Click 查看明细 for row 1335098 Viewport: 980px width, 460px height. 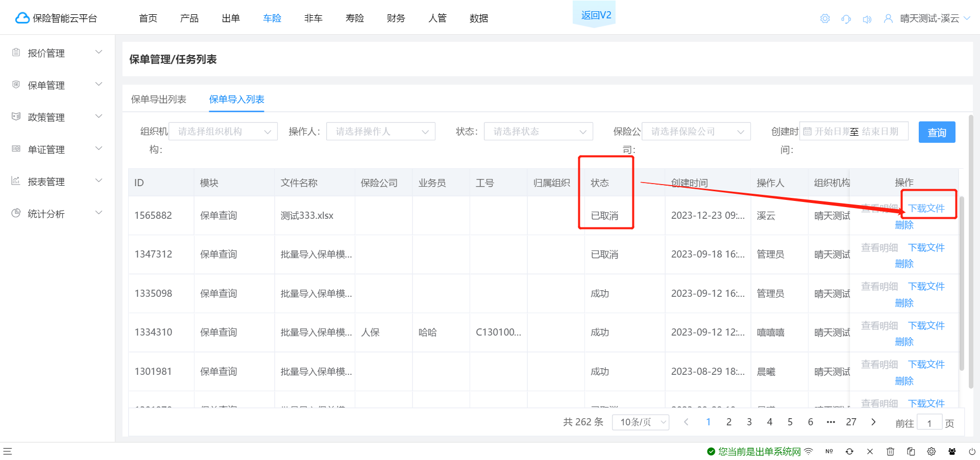[x=879, y=287]
